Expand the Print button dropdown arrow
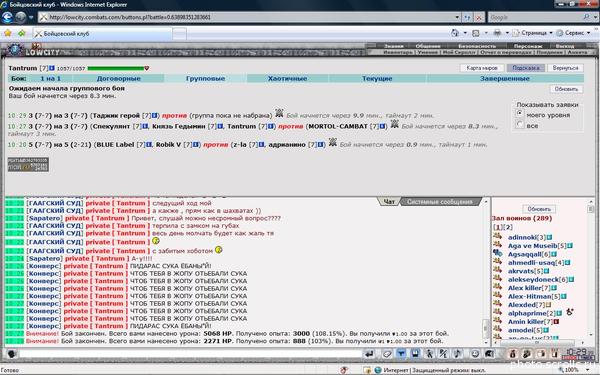 pos(507,33)
